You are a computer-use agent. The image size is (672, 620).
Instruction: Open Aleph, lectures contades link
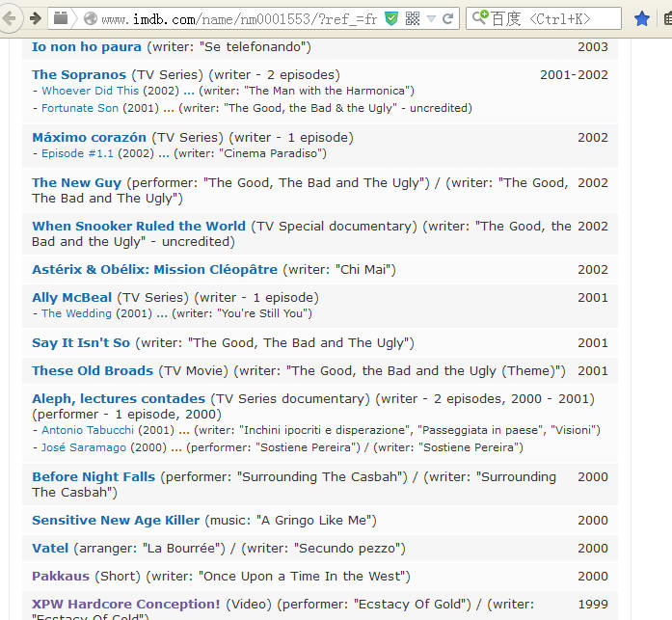119,399
